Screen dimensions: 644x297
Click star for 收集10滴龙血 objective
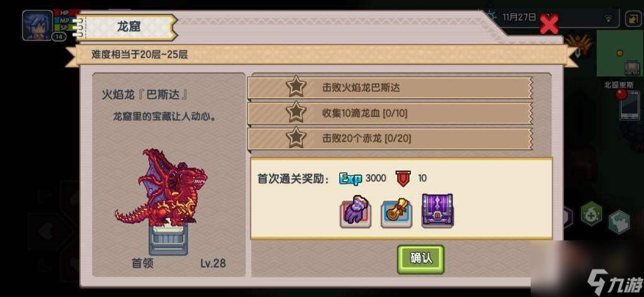click(x=296, y=113)
